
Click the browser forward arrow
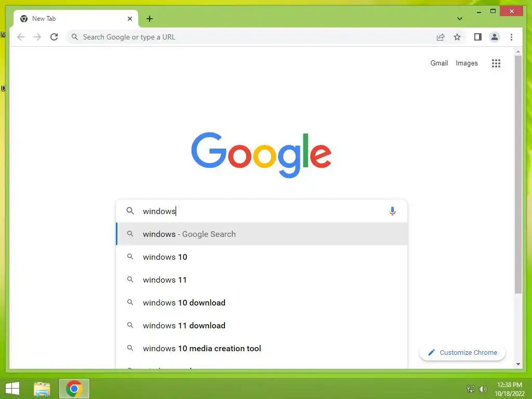pos(37,37)
